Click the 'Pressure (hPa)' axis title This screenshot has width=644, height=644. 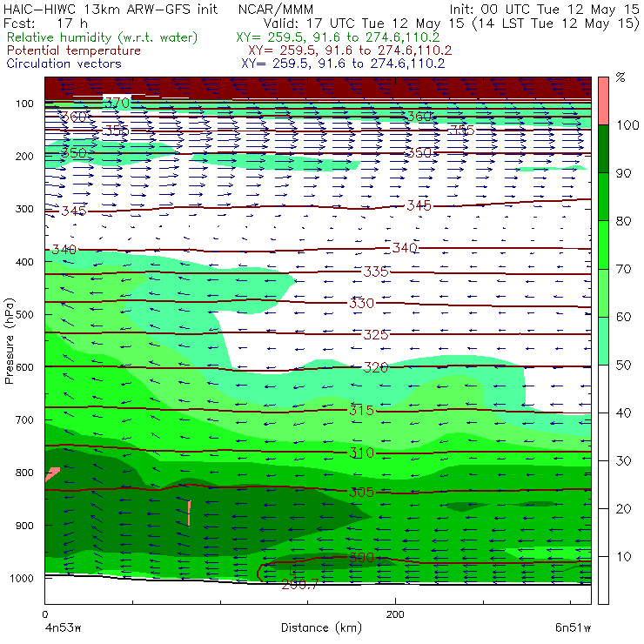click(x=9, y=341)
